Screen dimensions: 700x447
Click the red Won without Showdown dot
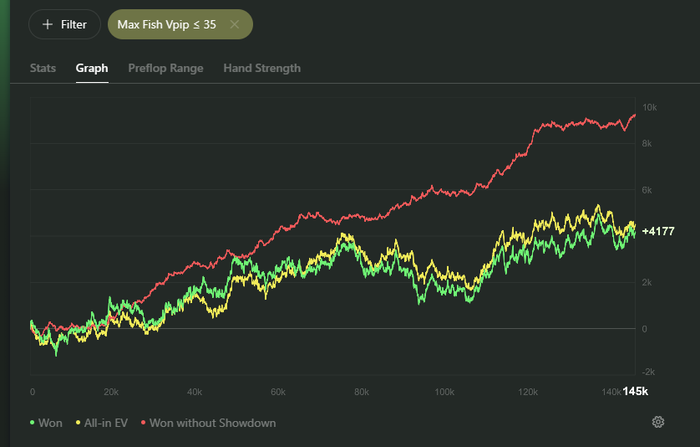coord(143,422)
